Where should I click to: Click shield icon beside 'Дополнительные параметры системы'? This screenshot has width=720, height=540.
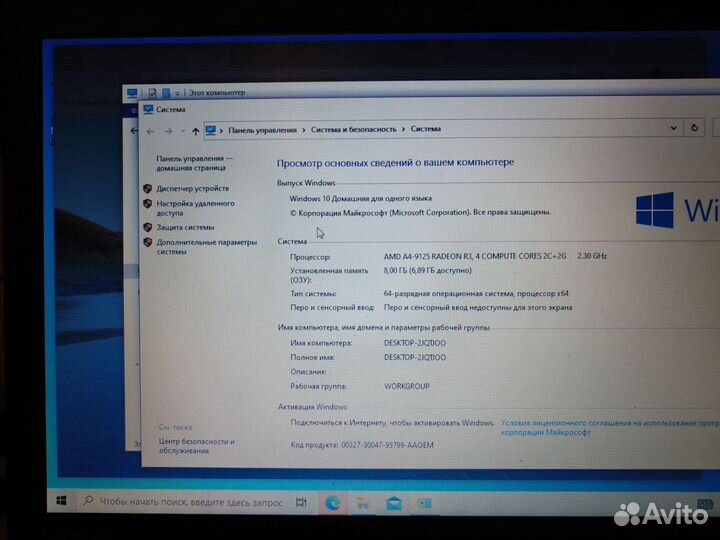click(147, 242)
